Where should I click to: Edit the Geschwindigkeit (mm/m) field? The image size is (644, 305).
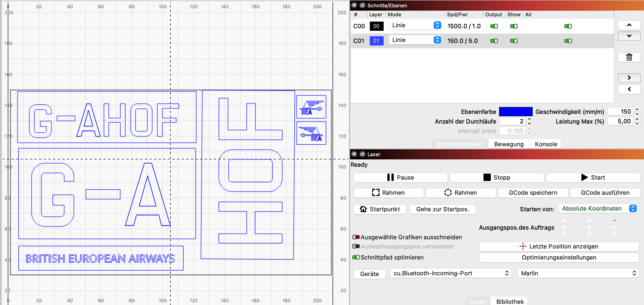click(621, 112)
